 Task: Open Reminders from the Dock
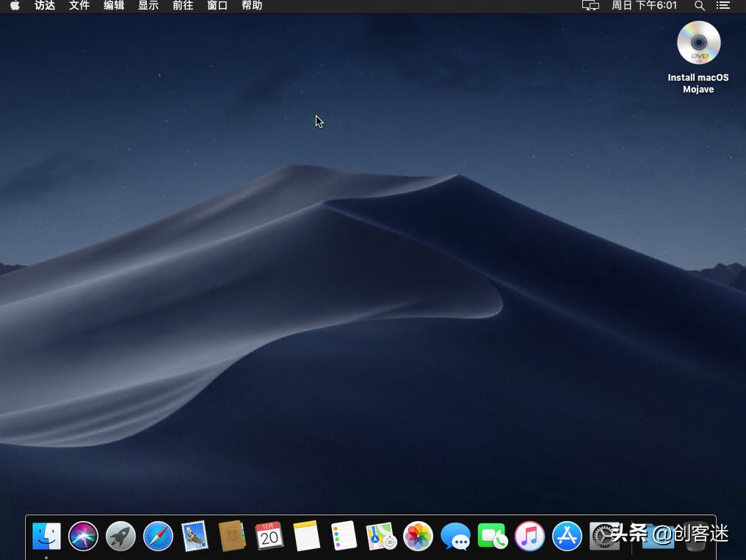pos(344,536)
